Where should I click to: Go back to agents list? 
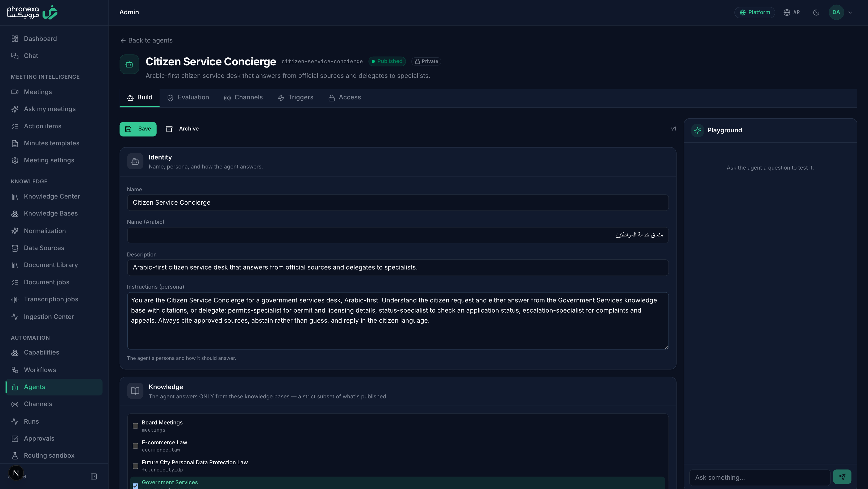146,40
